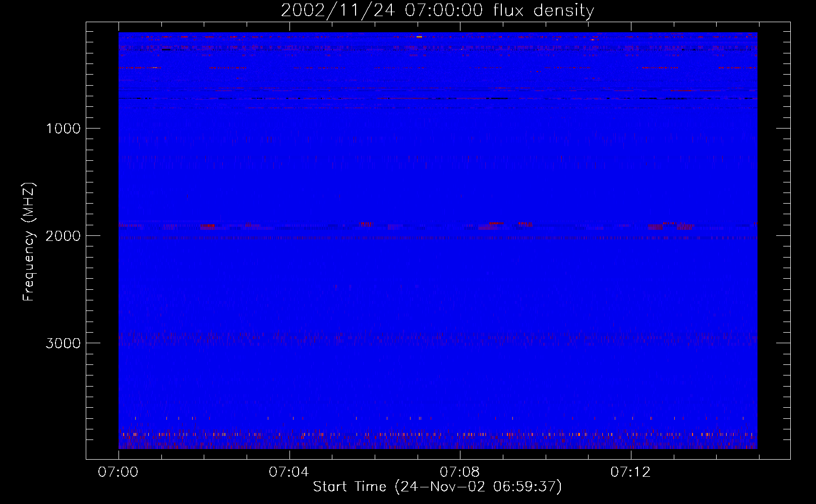This screenshot has height=504, width=816.
Task: Click the 1000 frequency tick label
Action: point(63,129)
